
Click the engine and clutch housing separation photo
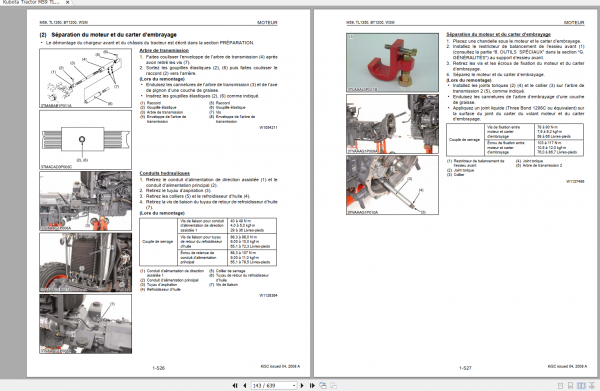pyautogui.click(x=392, y=124)
